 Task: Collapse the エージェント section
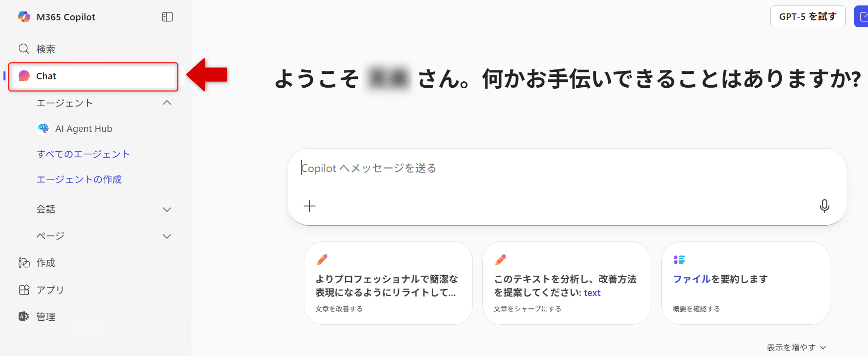167,103
